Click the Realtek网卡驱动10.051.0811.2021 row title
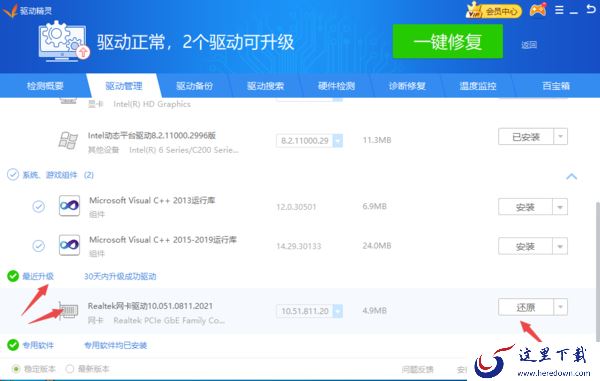 point(150,306)
